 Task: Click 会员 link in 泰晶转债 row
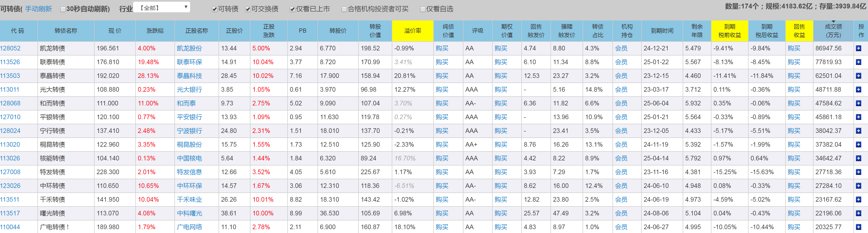[x=621, y=76]
